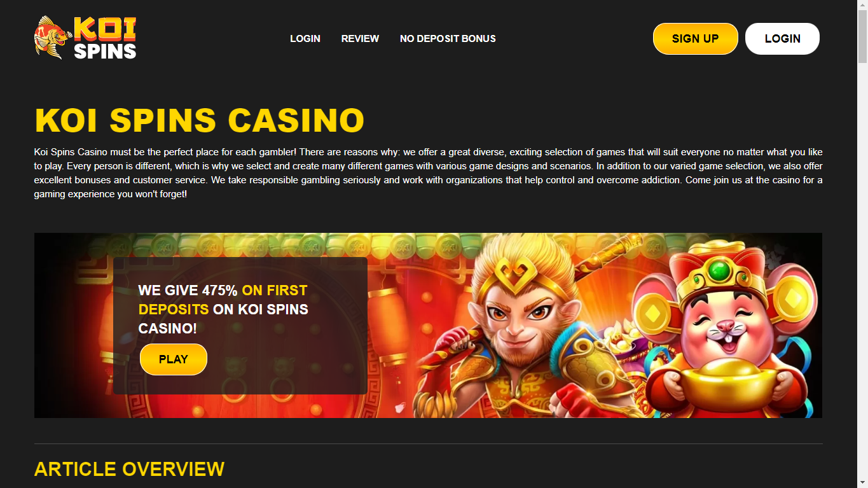Click the PLAY button on the banner
The width and height of the screenshot is (868, 488).
point(174,359)
